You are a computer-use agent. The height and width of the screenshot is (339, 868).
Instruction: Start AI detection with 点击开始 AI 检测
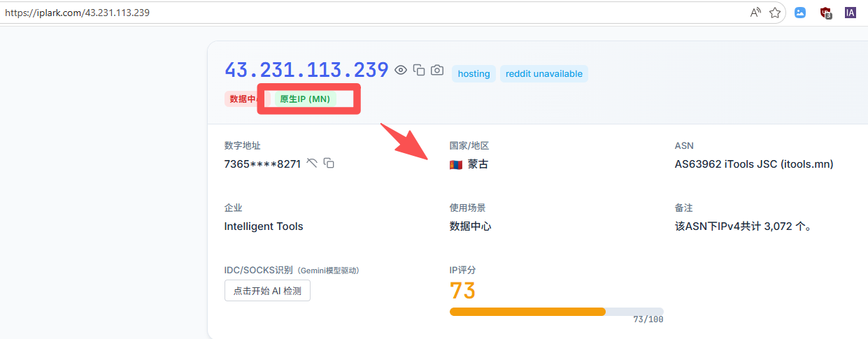(267, 291)
